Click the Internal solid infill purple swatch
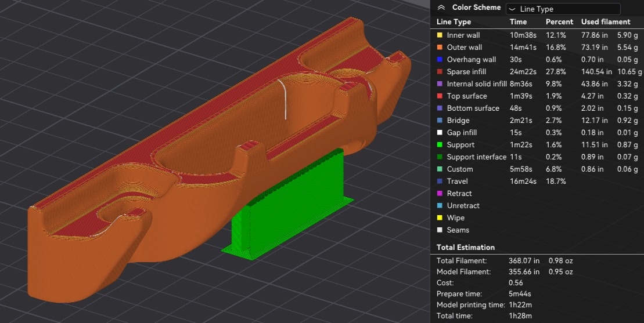This screenshot has height=323, width=644. [440, 84]
